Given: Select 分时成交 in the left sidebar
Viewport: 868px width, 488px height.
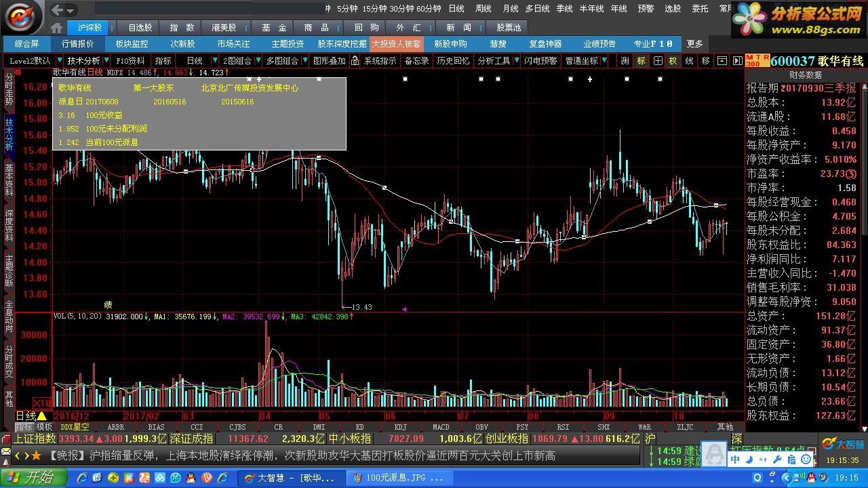Looking at the screenshot, I should (9, 361).
